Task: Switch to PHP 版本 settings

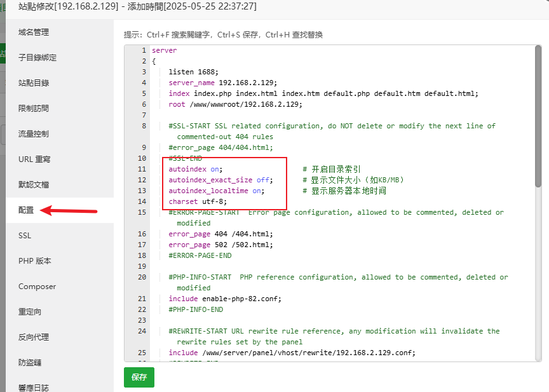Action: 35,261
